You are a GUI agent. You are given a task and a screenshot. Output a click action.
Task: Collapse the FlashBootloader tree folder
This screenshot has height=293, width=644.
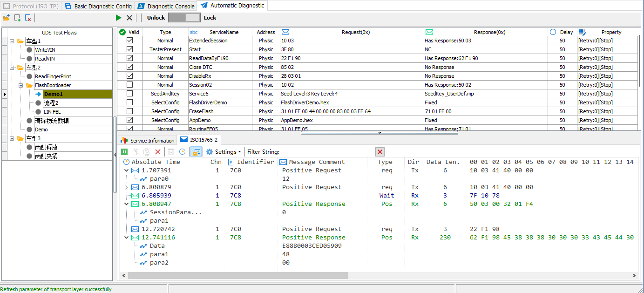point(21,85)
